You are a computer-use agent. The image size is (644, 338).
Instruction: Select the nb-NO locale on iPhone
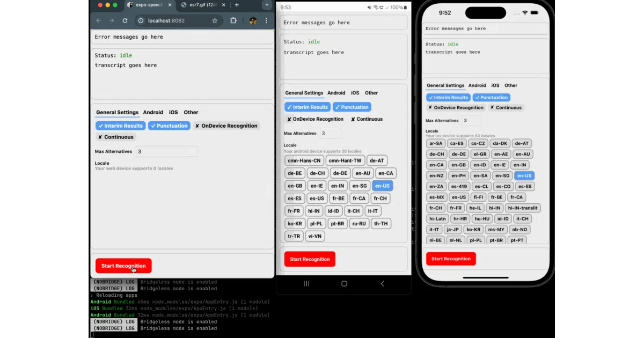(x=521, y=229)
